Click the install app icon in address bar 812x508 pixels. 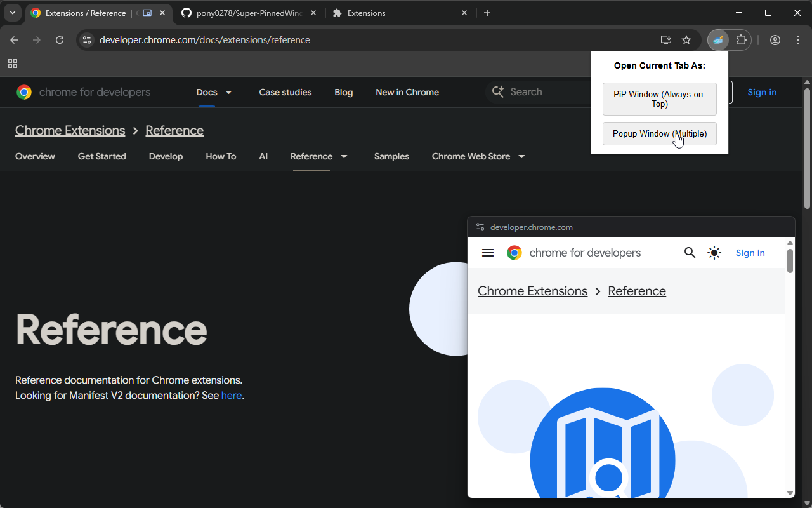(x=665, y=40)
